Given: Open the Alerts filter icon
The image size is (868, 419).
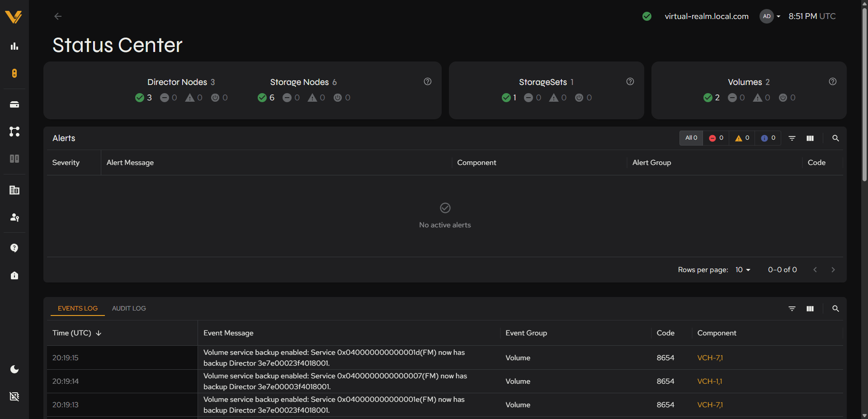Looking at the screenshot, I should point(792,138).
